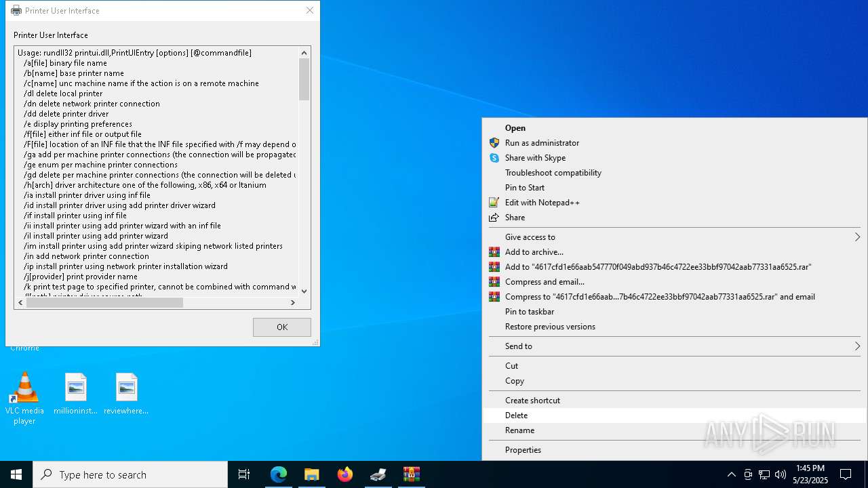Click the taskbar search box
The height and width of the screenshot is (488, 868).
pyautogui.click(x=130, y=474)
